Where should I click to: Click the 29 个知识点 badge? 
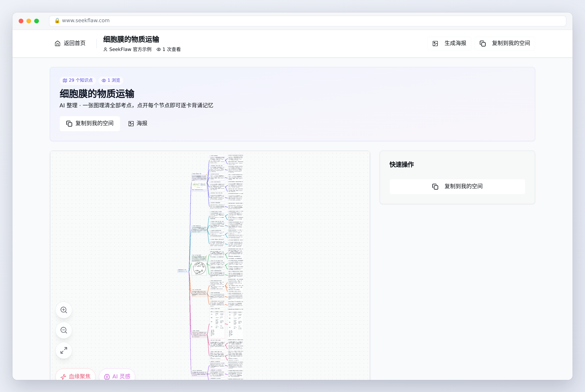pos(78,80)
